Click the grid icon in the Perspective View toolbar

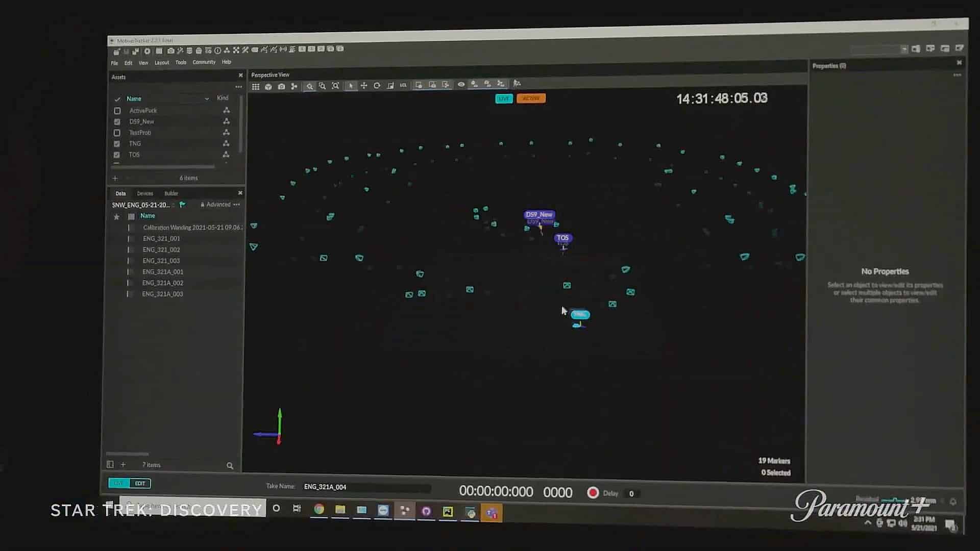point(256,86)
